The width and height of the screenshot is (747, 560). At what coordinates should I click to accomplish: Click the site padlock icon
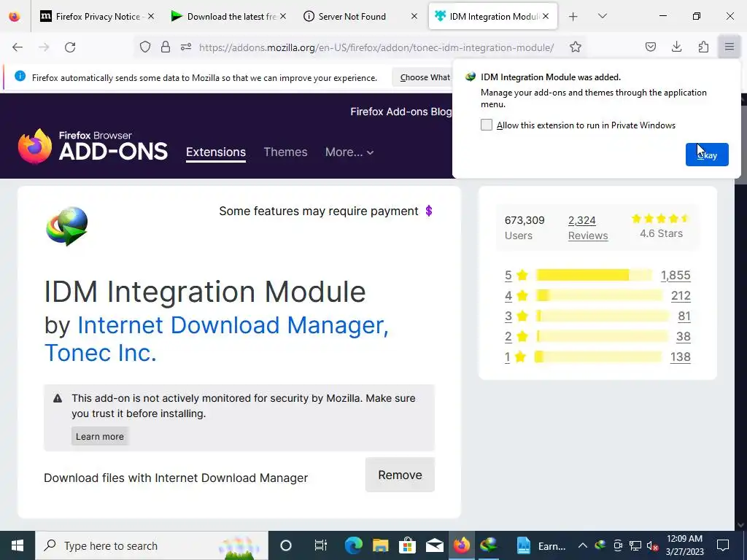tap(166, 47)
